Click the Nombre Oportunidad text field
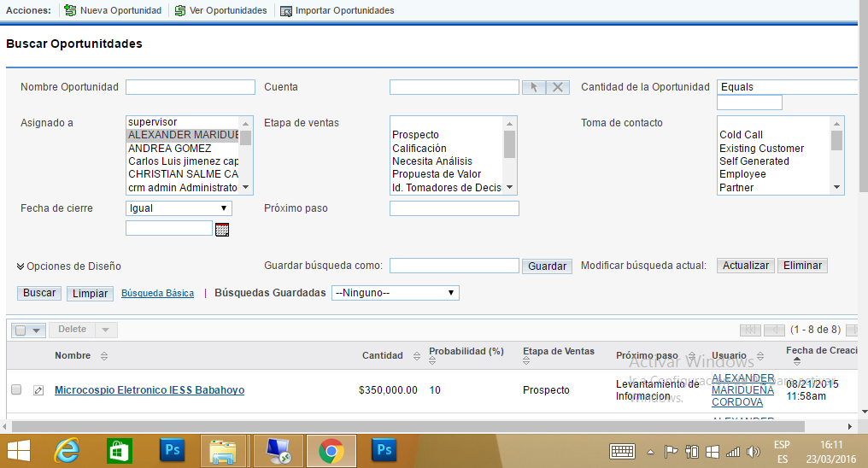This screenshot has height=468, width=868. click(x=190, y=87)
